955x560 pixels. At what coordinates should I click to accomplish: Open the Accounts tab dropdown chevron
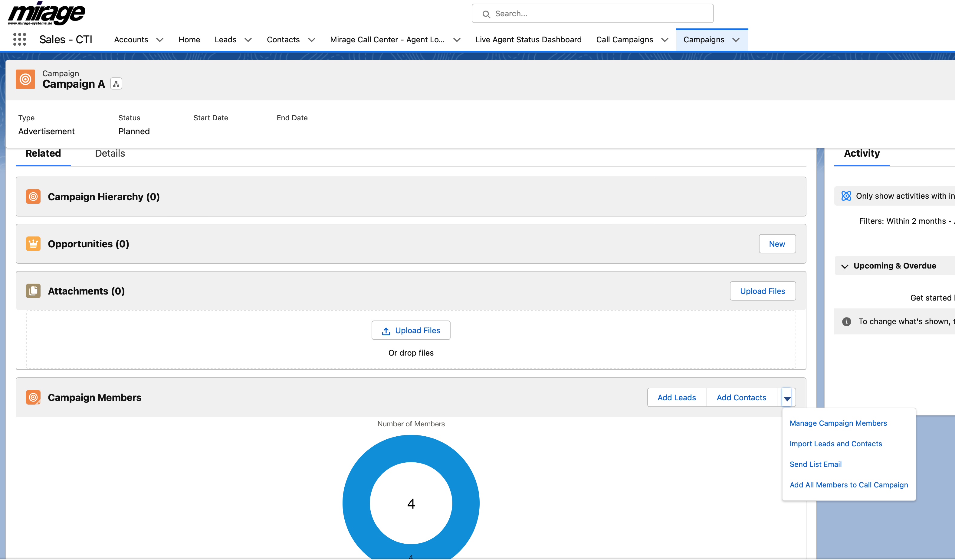click(x=159, y=40)
